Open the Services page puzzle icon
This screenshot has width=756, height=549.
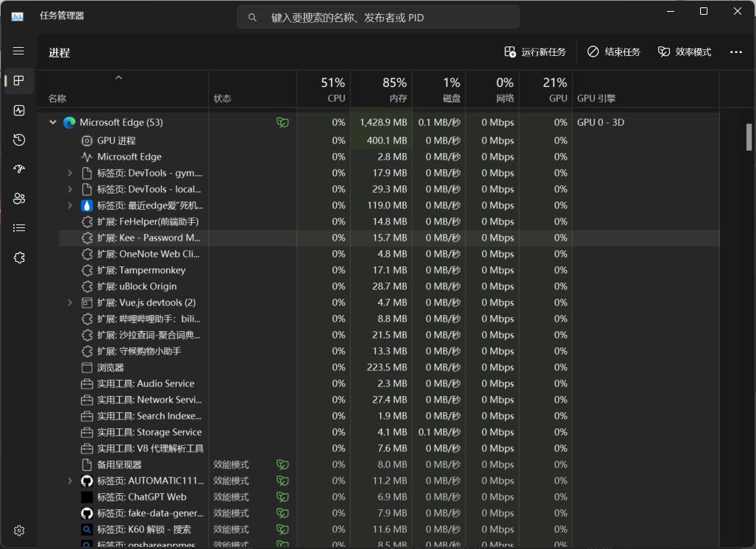[x=19, y=258]
